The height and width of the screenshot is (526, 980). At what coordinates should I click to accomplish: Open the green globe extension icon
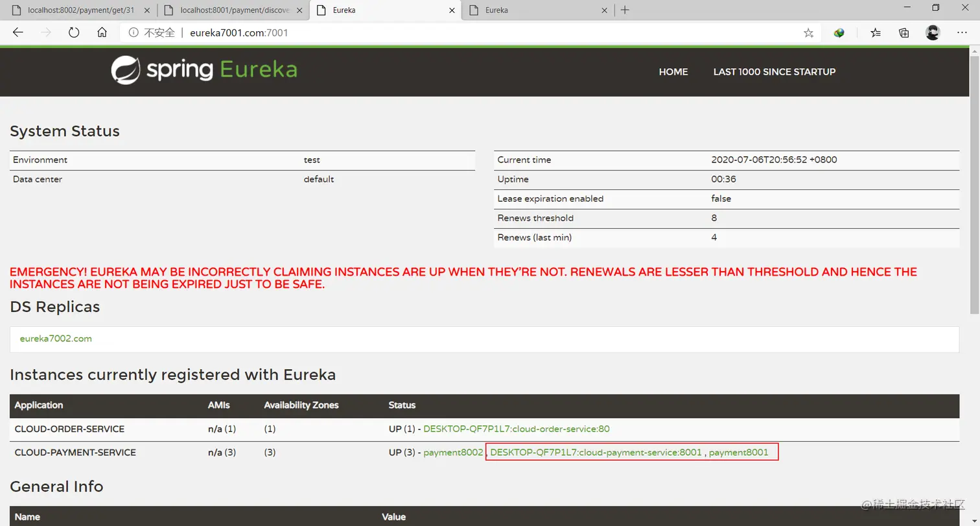click(839, 32)
